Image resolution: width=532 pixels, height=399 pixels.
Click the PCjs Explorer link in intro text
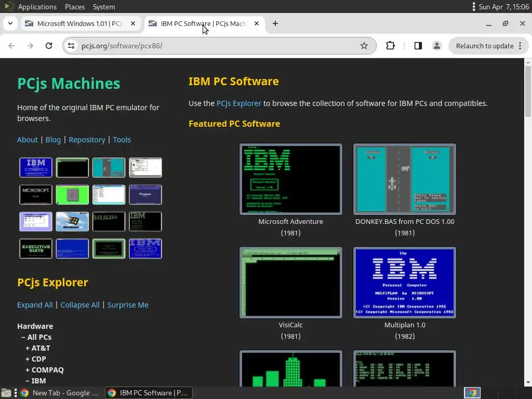pyautogui.click(x=239, y=103)
